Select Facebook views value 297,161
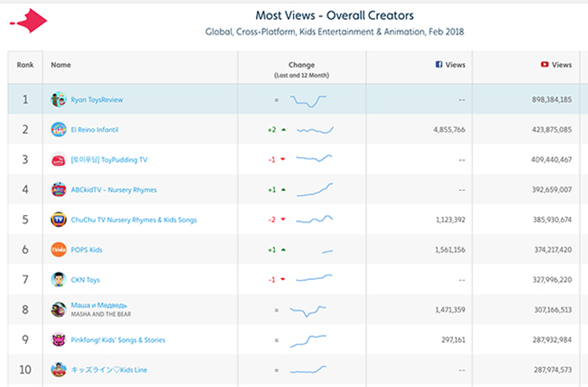 (453, 339)
